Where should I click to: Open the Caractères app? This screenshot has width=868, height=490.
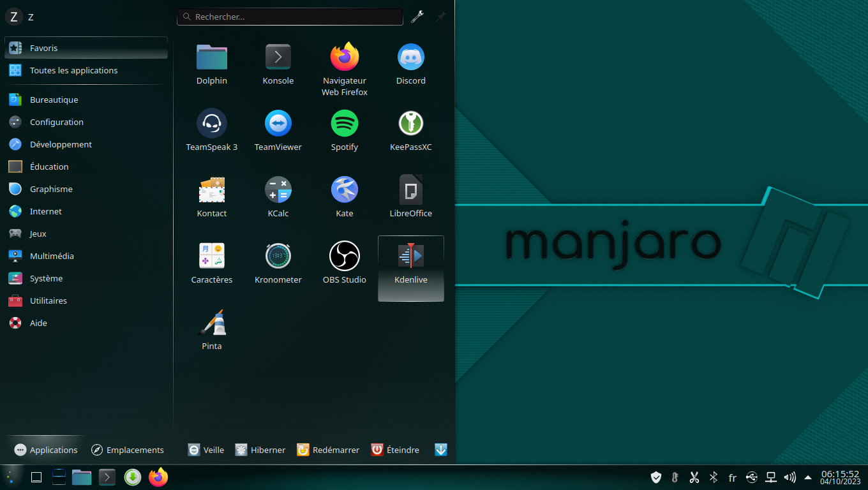point(212,264)
